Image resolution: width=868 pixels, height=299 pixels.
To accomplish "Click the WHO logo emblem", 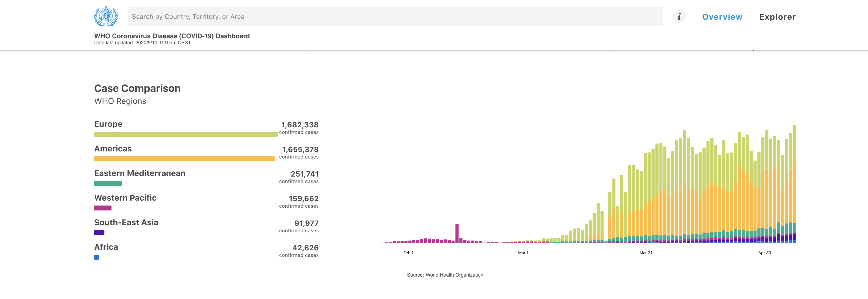I will 106,16.
